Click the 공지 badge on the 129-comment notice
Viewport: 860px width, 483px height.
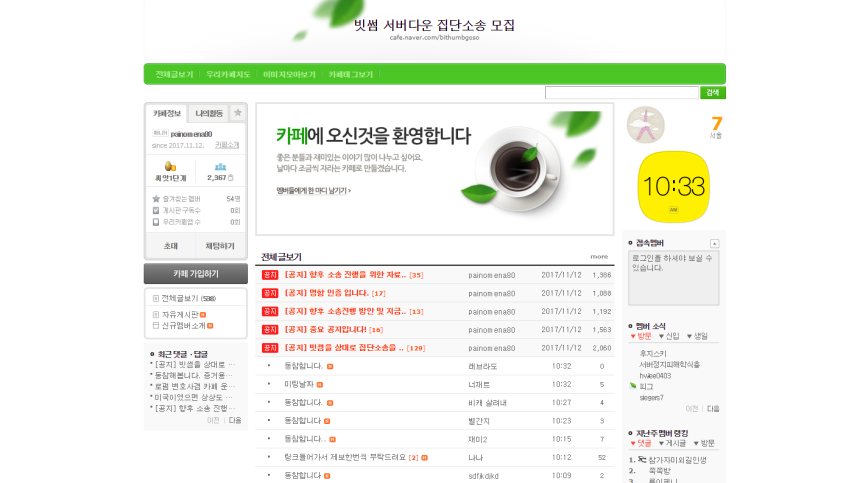click(270, 348)
